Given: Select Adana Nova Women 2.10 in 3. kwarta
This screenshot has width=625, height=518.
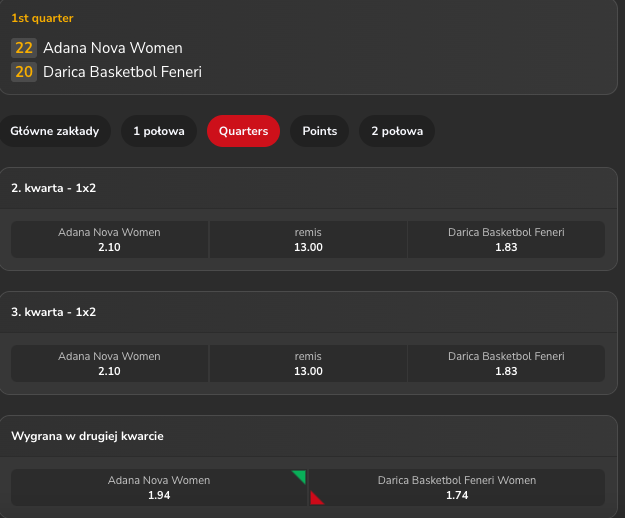Looking at the screenshot, I should [109, 364].
